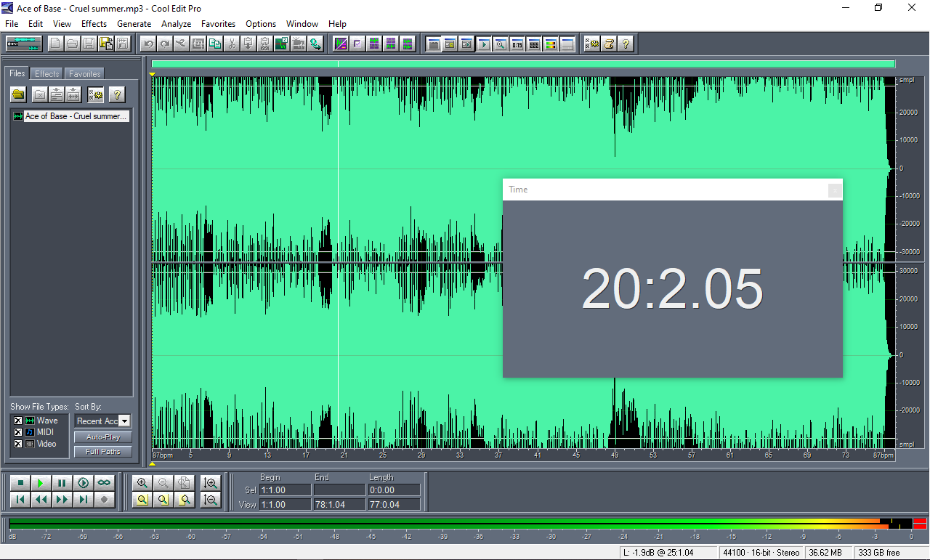Toggle the MIDI file type checkbox

(x=18, y=432)
